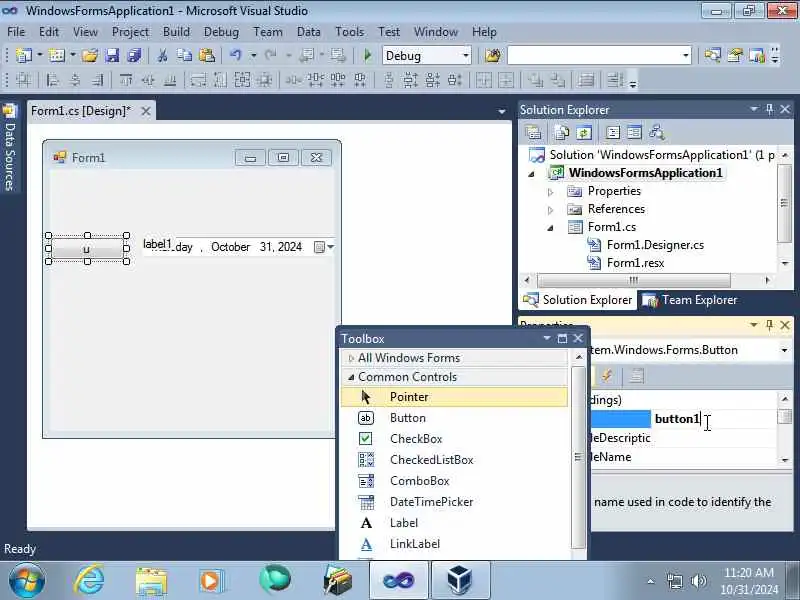800x600 pixels.
Task: Open the Build menu
Action: point(176,32)
